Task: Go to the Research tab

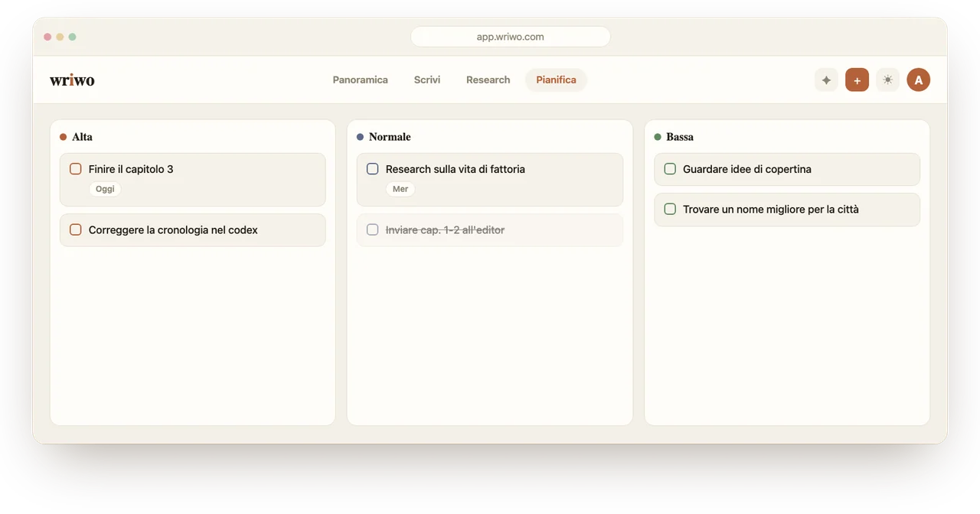Action: (488, 80)
